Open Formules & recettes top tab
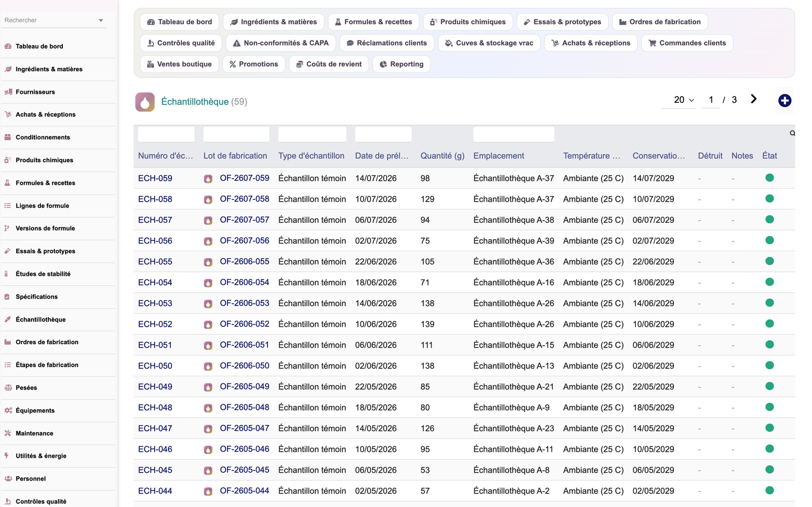812x507 pixels. tap(373, 22)
